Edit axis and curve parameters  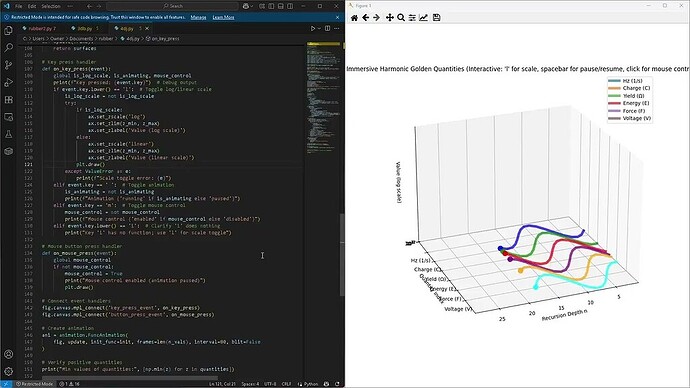pos(423,18)
